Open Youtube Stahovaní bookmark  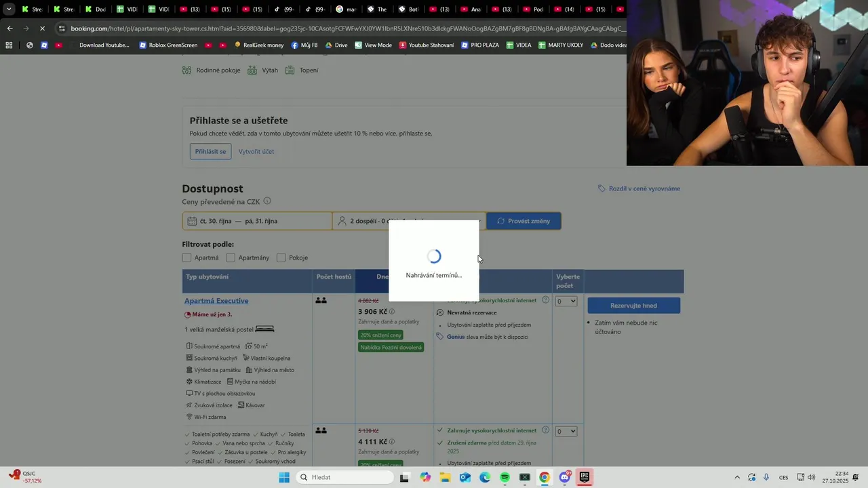[x=427, y=45]
